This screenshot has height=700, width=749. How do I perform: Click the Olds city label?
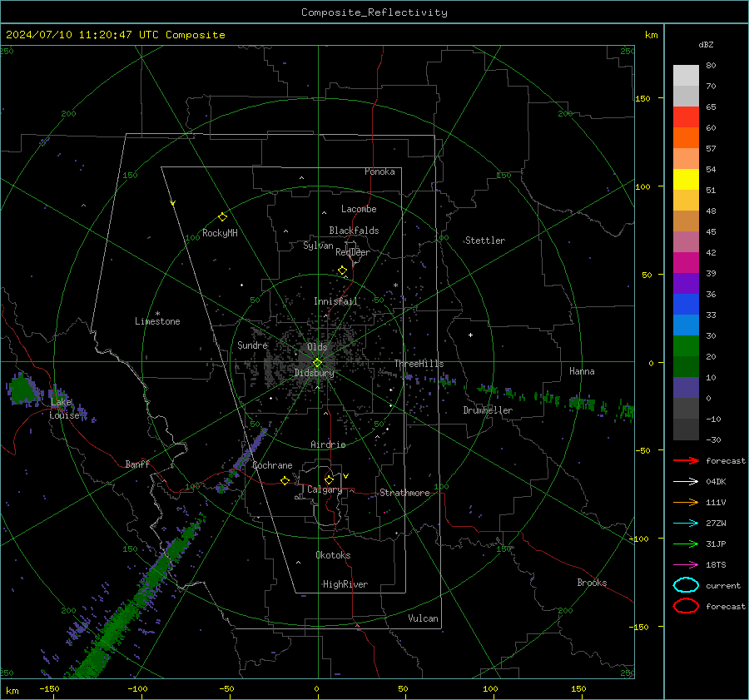(x=317, y=347)
